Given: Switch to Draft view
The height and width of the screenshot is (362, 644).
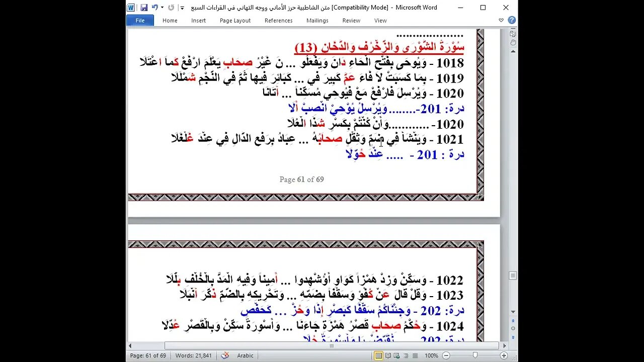Looking at the screenshot, I should [x=415, y=355].
